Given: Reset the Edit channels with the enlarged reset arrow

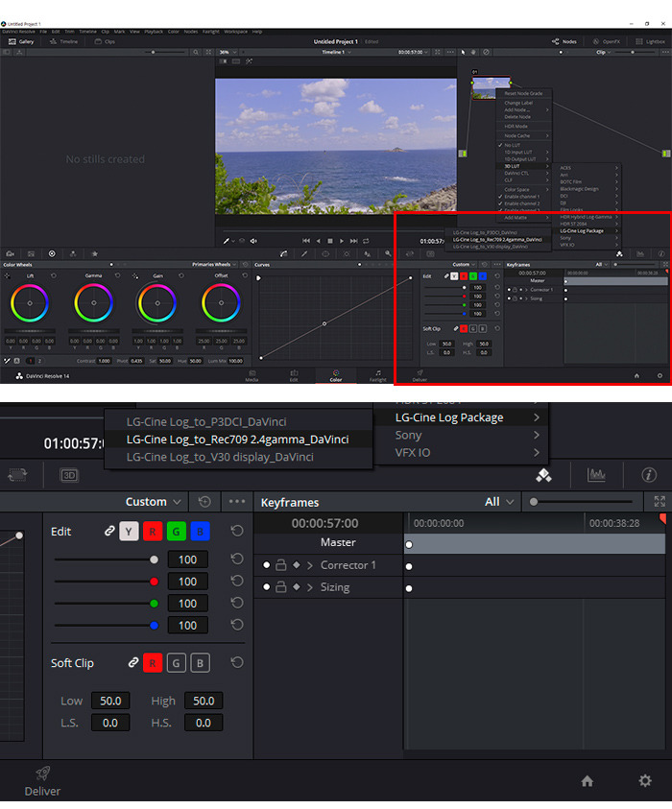Looking at the screenshot, I should click(237, 531).
